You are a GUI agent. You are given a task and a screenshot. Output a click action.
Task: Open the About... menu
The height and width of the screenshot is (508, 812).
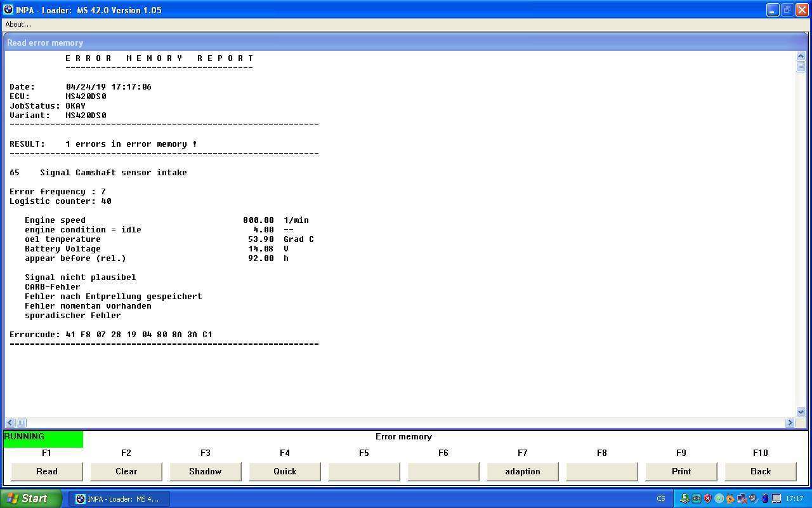(x=18, y=24)
